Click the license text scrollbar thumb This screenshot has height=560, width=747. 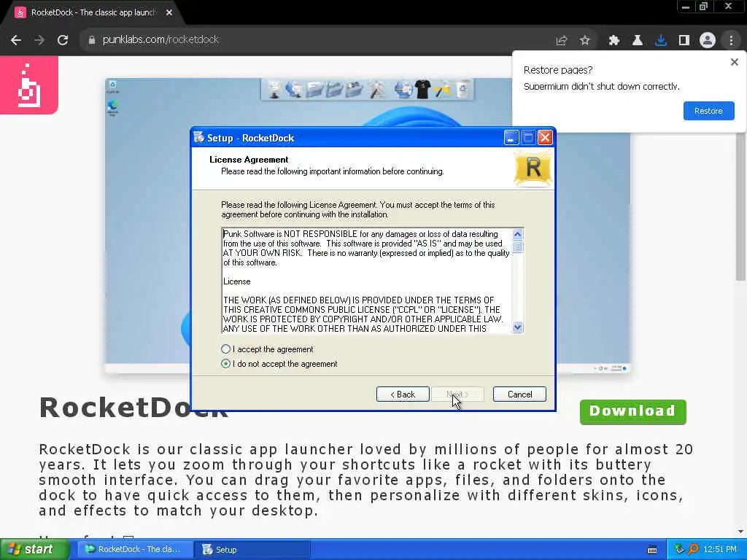517,246
